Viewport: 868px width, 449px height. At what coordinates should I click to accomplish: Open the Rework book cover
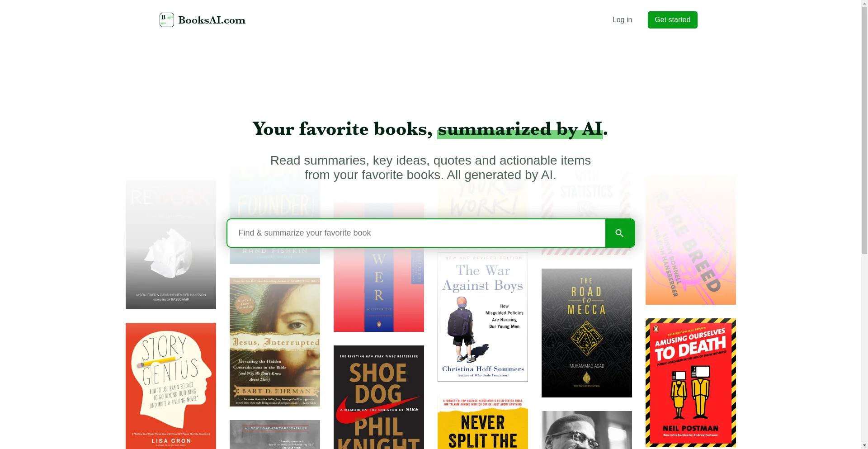click(171, 245)
